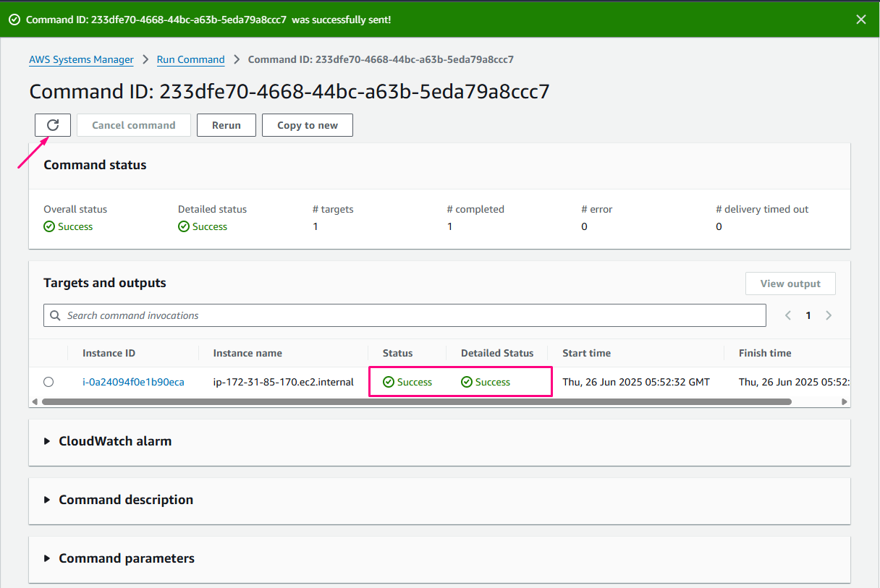Screen dimensions: 880x588
Task: Click the View output button
Action: 790,284
